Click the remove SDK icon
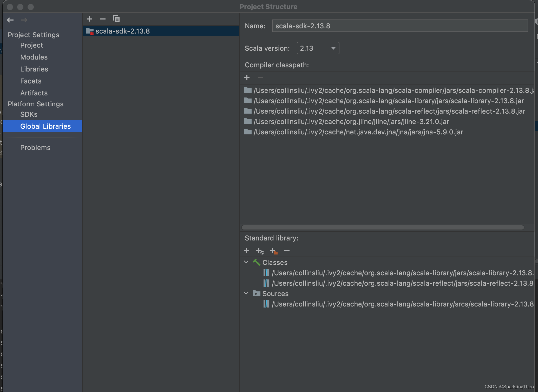 [102, 18]
